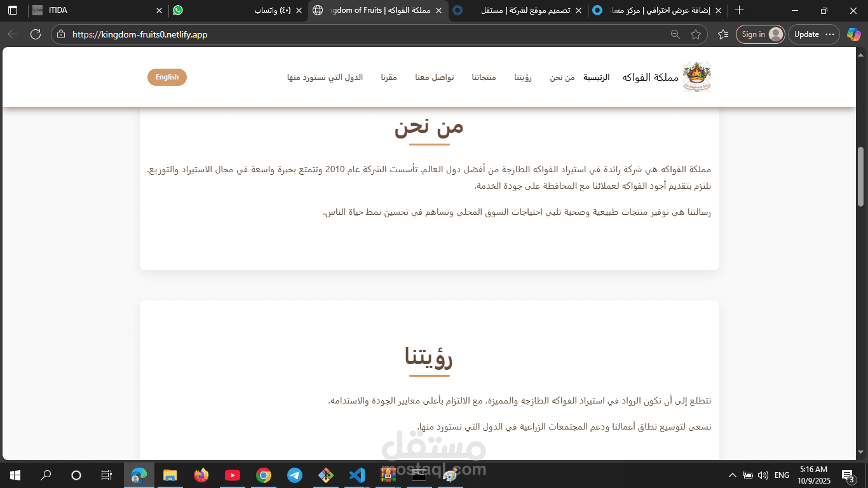Switch to the إضافة عرض احترافي tab
Image resolution: width=868 pixels, height=488 pixels.
tap(658, 10)
